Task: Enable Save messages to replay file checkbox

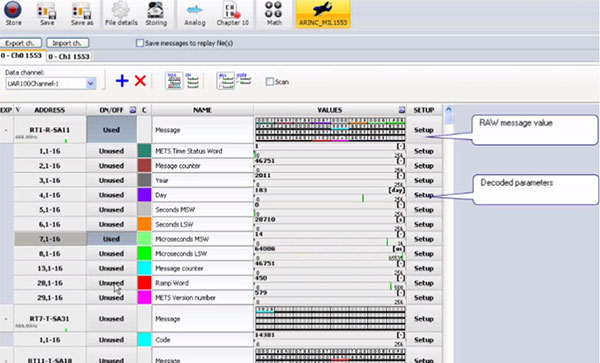Action: click(140, 43)
